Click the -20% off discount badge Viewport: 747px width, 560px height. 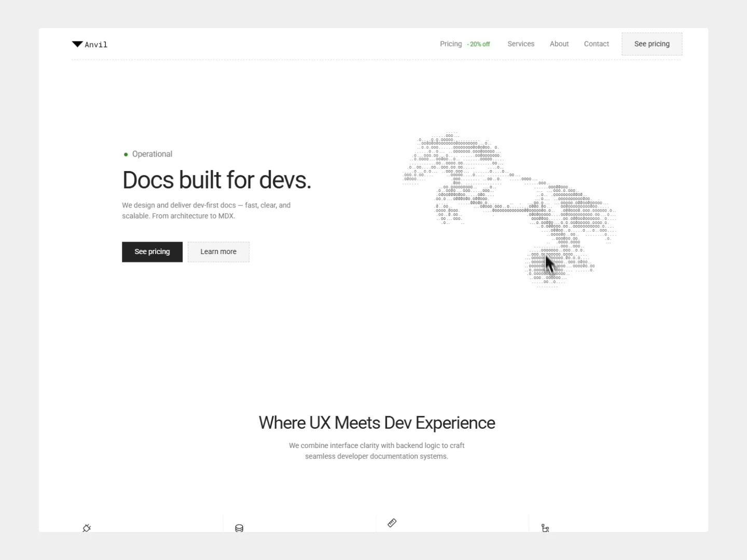tap(478, 45)
